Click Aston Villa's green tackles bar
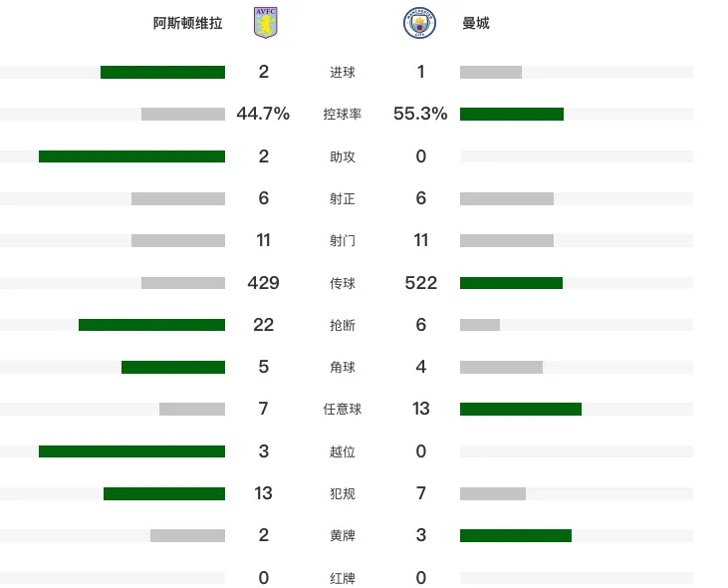 pos(151,325)
